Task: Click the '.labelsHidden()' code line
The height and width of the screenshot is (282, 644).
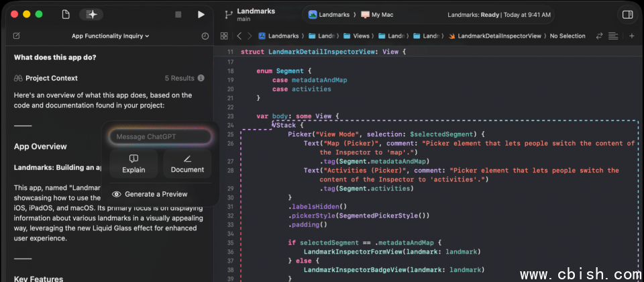Action: (317, 206)
